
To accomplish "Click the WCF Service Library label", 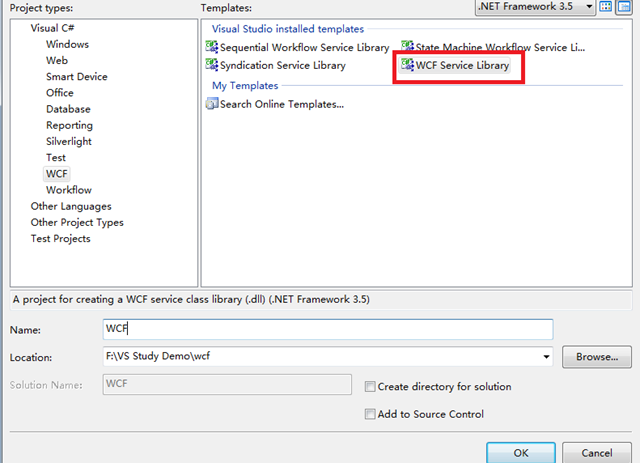I will point(462,65).
